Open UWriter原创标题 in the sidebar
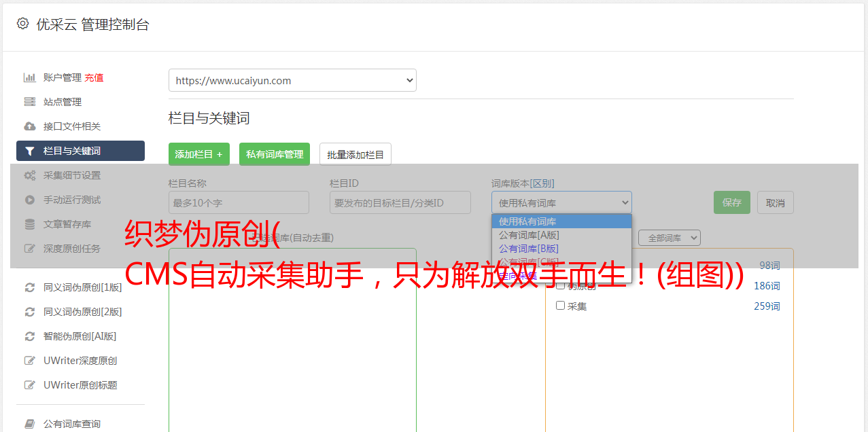The height and width of the screenshot is (432, 868). pyautogui.click(x=80, y=385)
